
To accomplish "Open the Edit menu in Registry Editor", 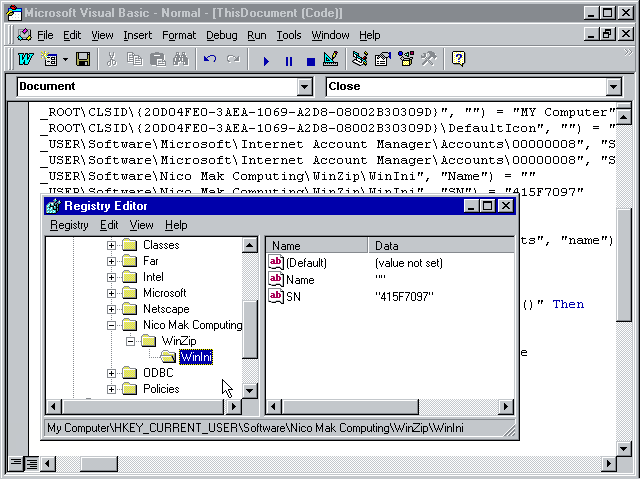I will pyautogui.click(x=109, y=225).
